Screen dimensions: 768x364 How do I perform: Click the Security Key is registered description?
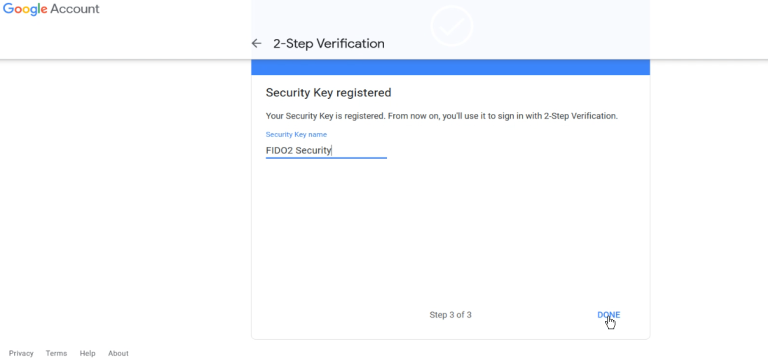[x=441, y=116]
